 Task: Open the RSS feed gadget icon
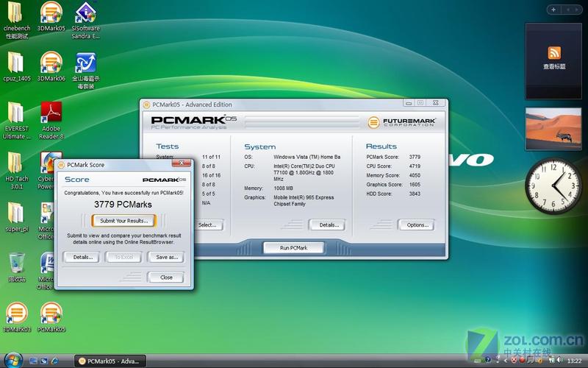pyautogui.click(x=554, y=53)
